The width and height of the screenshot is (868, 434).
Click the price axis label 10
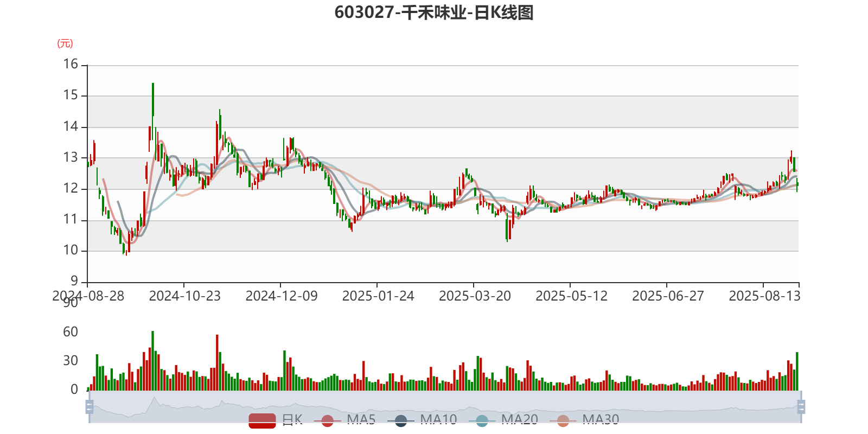click(71, 250)
